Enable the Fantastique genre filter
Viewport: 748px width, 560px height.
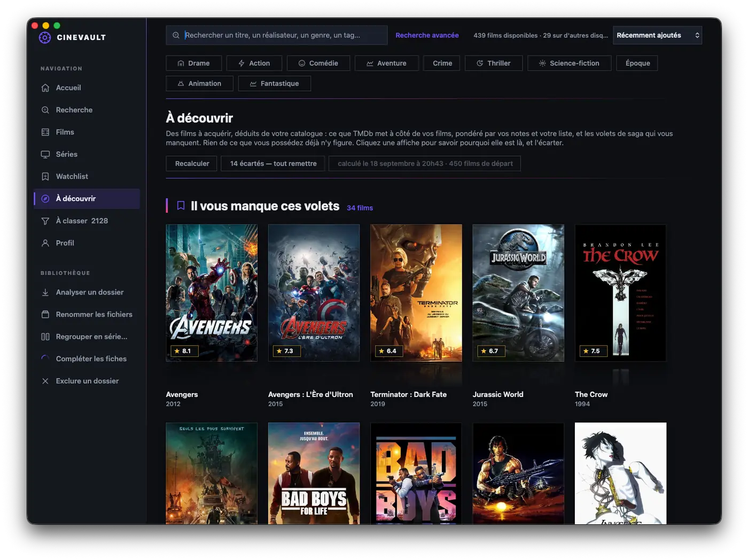tap(274, 83)
